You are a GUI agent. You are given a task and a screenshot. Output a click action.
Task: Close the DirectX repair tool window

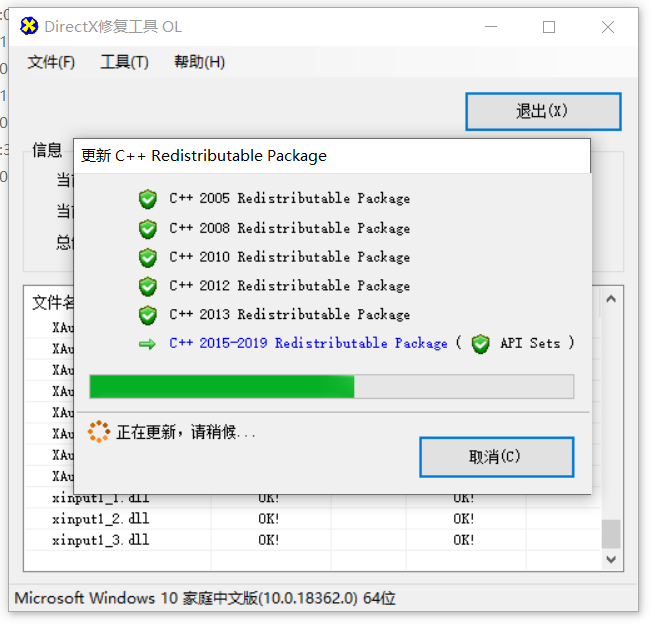coord(608,27)
